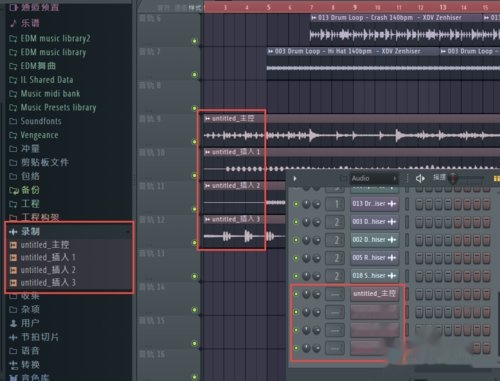Select the 013 Dr..iser channel button
This screenshot has width=500, height=381.
374,204
